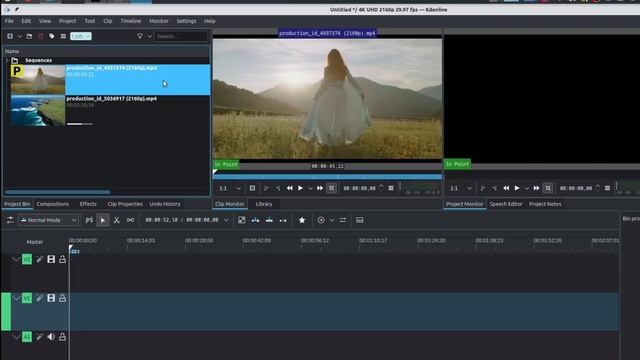Toggle the lock on track V2
The width and height of the screenshot is (640, 360).
[62, 259]
